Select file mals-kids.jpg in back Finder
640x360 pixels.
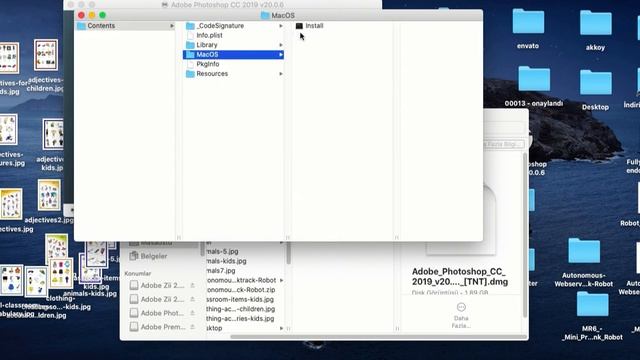click(x=227, y=261)
